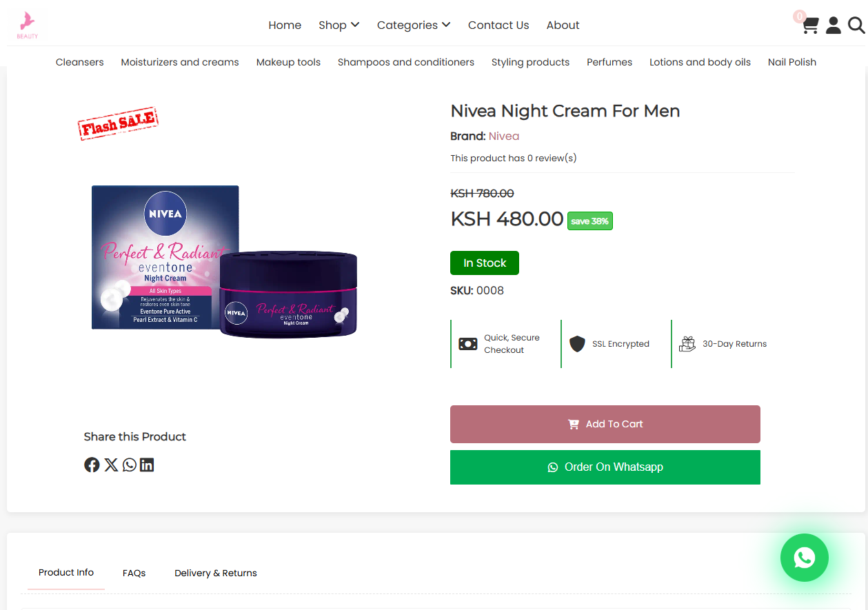Share product on LinkedIn

147,465
